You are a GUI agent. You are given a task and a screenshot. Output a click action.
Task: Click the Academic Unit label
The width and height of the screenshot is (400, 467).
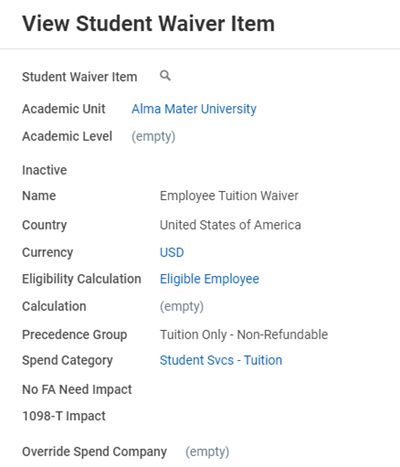(64, 109)
